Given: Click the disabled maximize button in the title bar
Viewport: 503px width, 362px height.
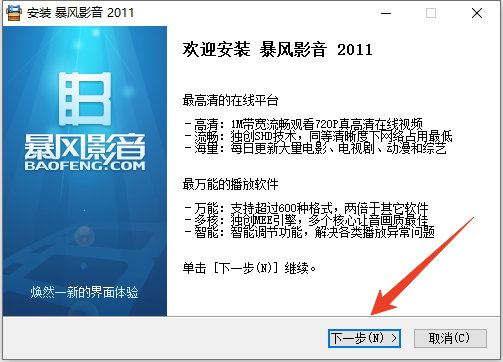Looking at the screenshot, I should pos(431,13).
